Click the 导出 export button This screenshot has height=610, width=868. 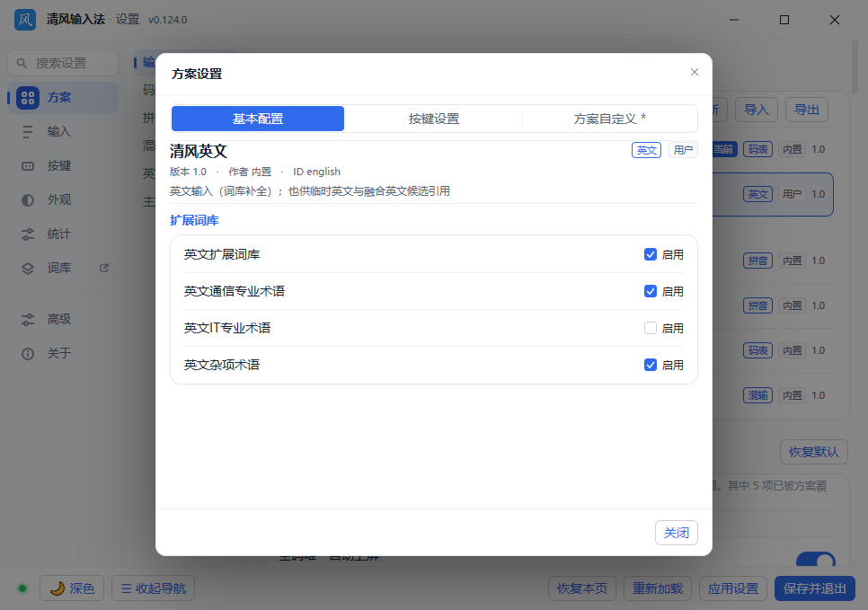(807, 110)
